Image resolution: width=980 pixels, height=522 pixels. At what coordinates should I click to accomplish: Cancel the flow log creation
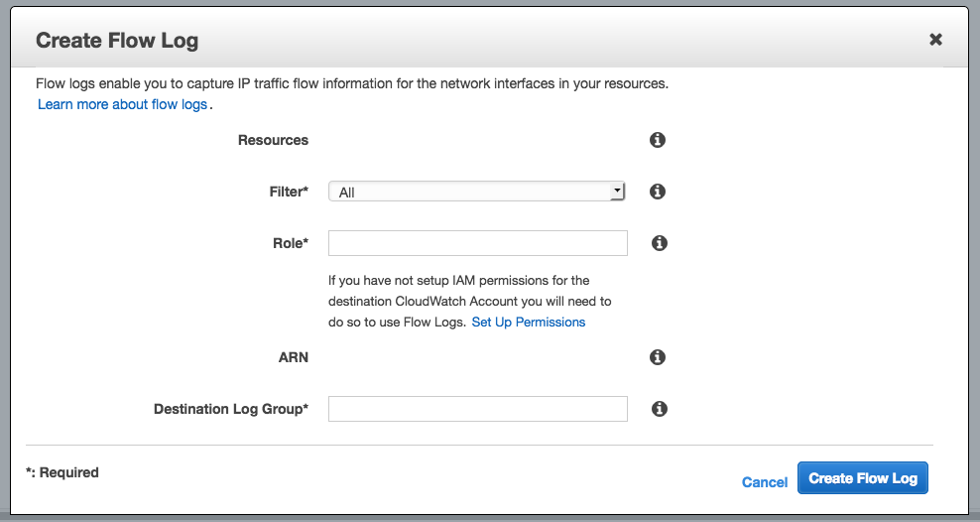click(765, 482)
